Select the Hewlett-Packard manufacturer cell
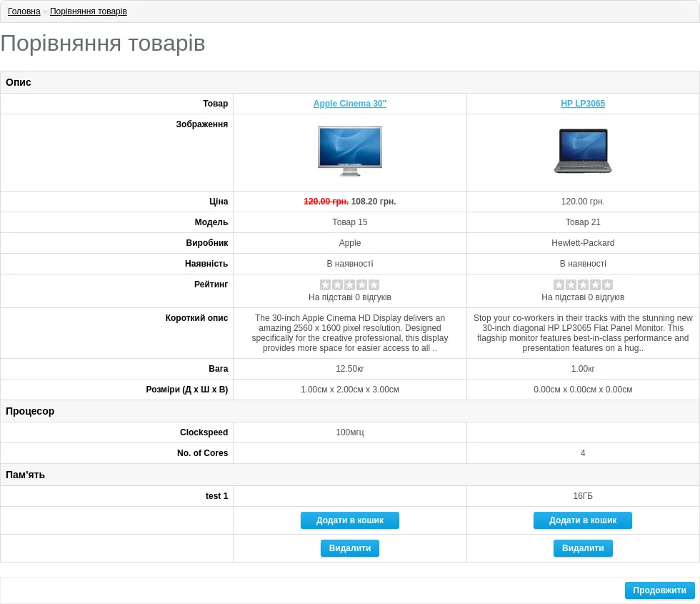 tap(583, 242)
